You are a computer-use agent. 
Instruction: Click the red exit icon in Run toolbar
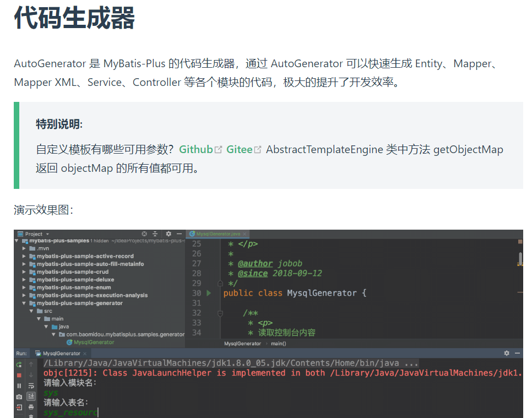click(19, 408)
